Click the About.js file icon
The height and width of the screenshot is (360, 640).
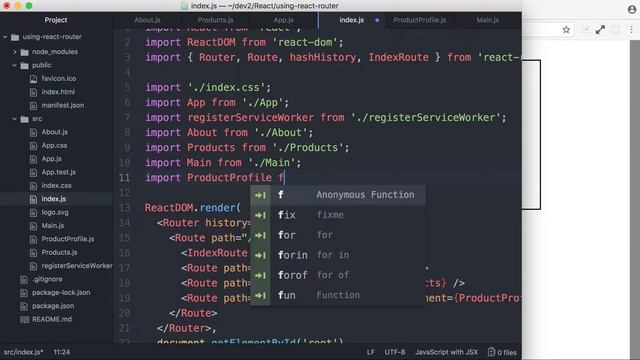pos(33,132)
